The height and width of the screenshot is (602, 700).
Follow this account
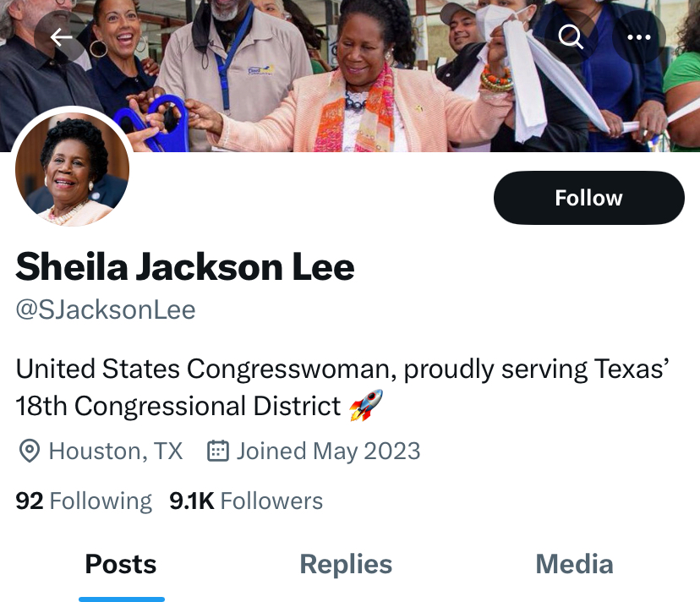[589, 198]
